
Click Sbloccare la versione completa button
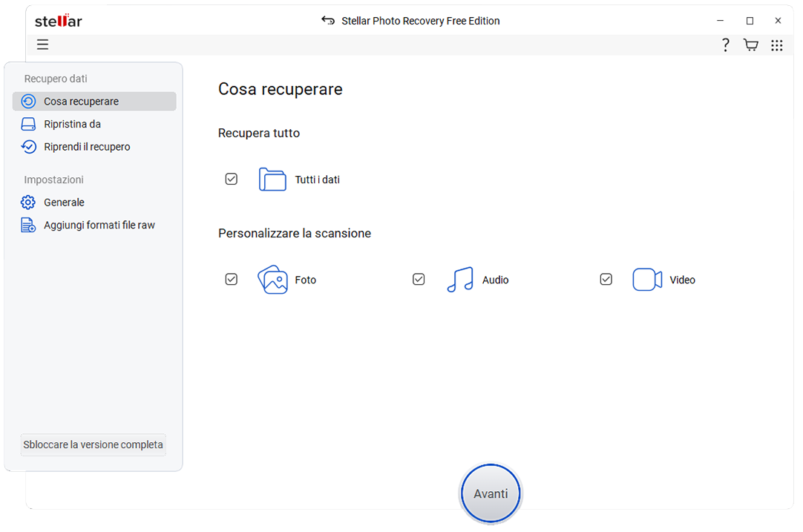pos(94,444)
